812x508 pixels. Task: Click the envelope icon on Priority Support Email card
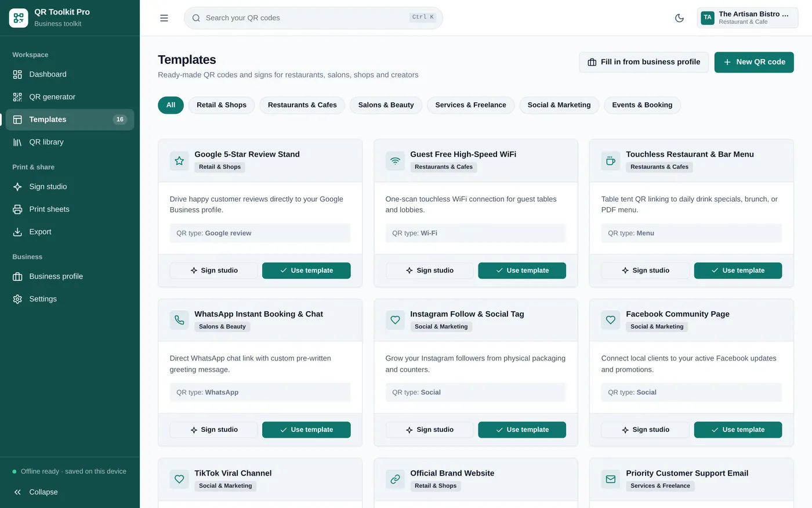pyautogui.click(x=611, y=480)
